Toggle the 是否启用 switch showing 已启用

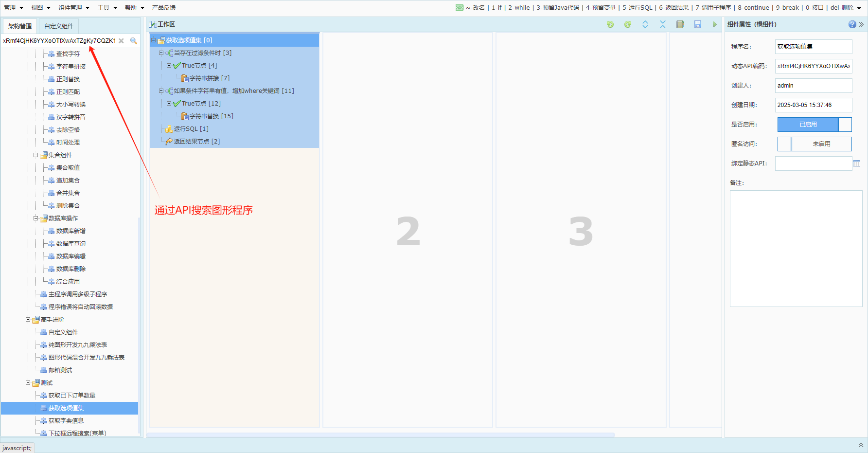tap(815, 125)
